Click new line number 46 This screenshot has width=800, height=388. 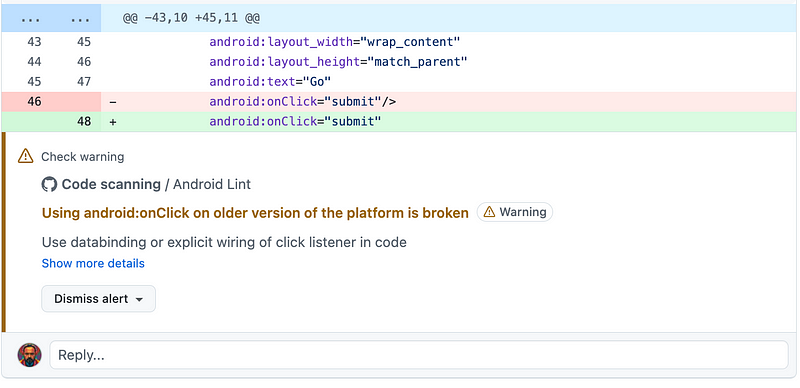[84, 62]
